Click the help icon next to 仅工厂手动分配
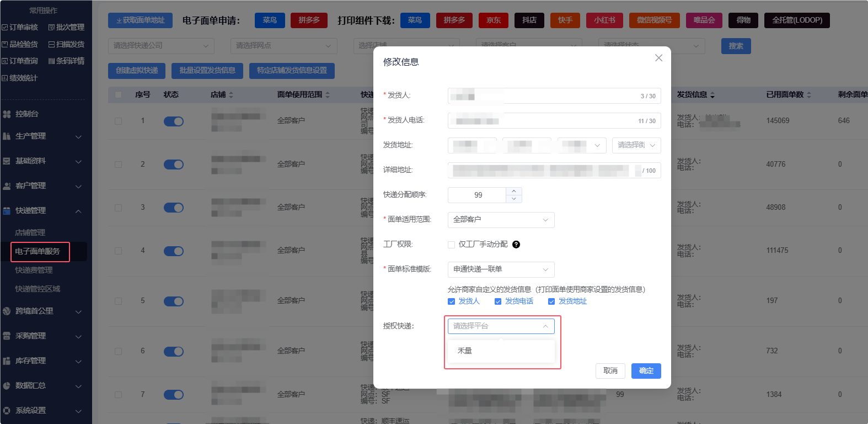868x424 pixels. [516, 245]
